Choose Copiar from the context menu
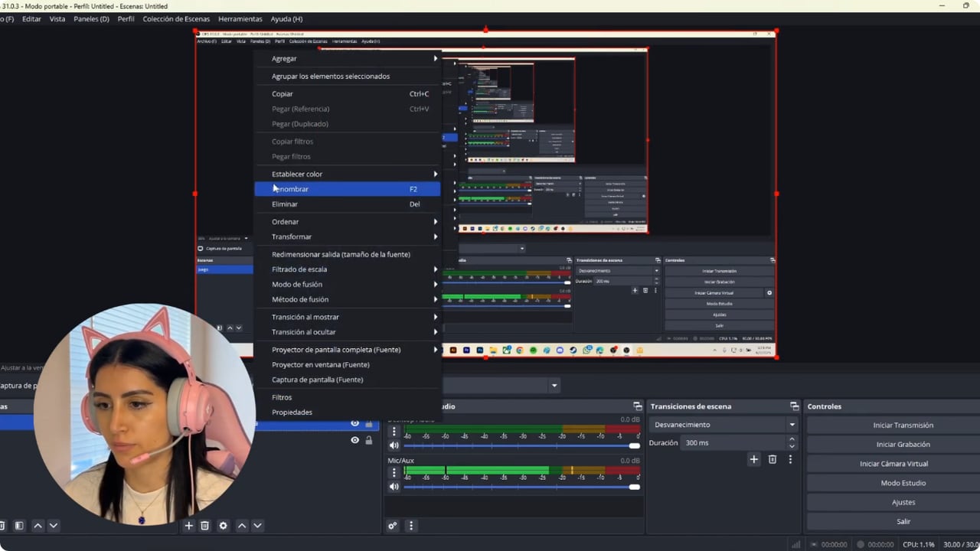 pyautogui.click(x=348, y=94)
